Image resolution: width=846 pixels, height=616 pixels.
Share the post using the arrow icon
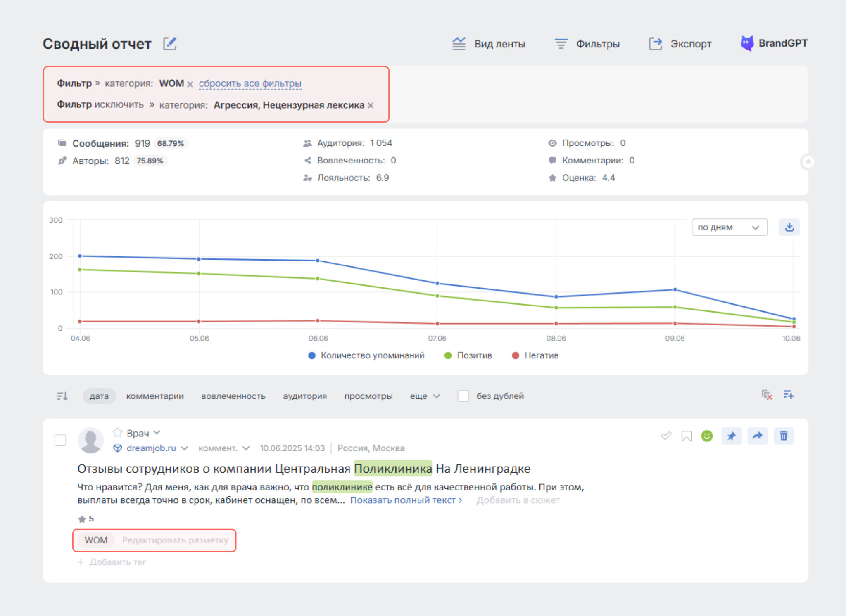click(758, 436)
